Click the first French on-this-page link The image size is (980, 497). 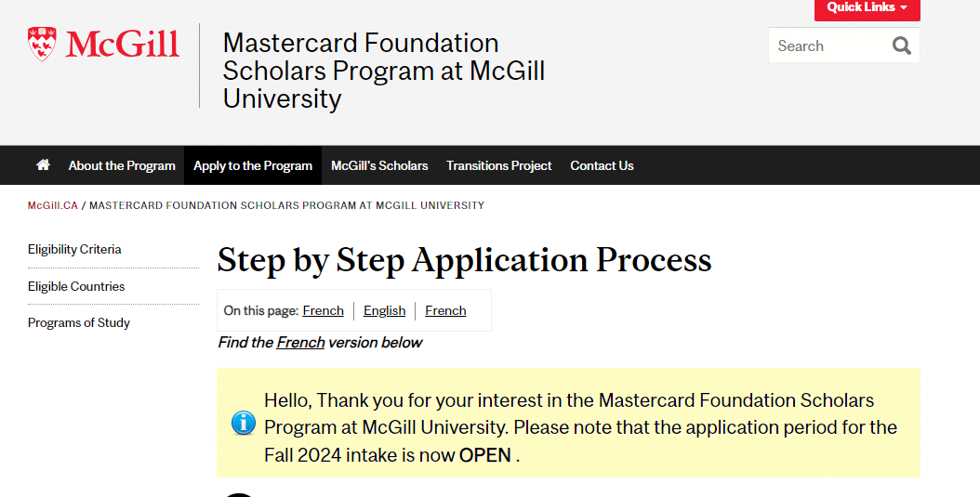[323, 310]
